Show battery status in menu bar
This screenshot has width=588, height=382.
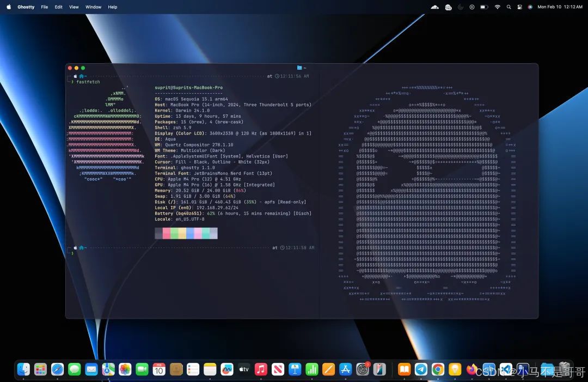[485, 7]
